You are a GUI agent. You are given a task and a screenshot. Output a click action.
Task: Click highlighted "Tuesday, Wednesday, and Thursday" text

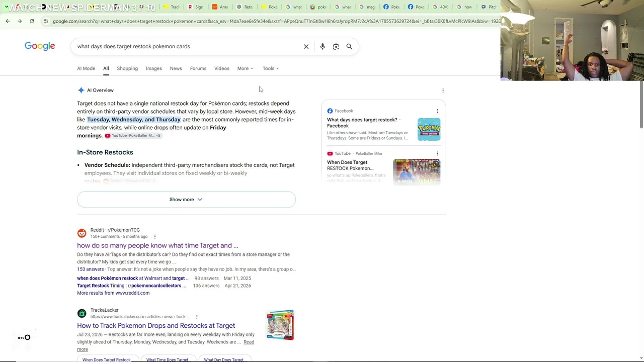point(134,120)
